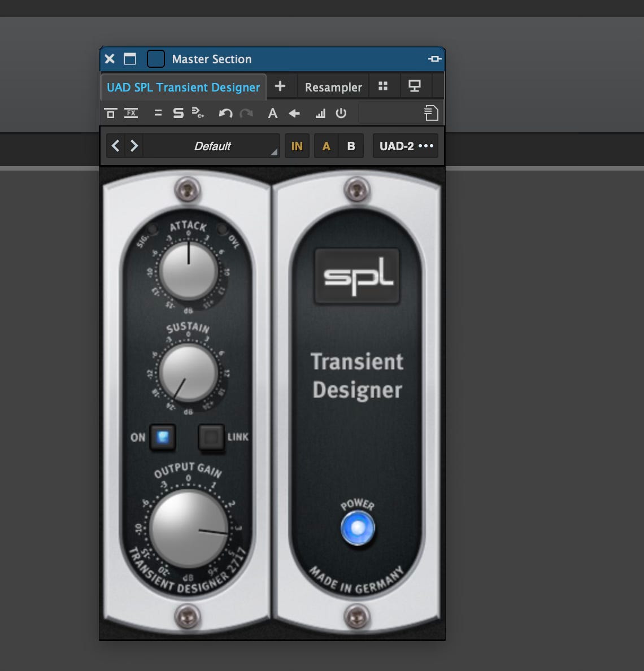The image size is (644, 671).
Task: Click the S solo icon in toolbar
Action: [178, 114]
